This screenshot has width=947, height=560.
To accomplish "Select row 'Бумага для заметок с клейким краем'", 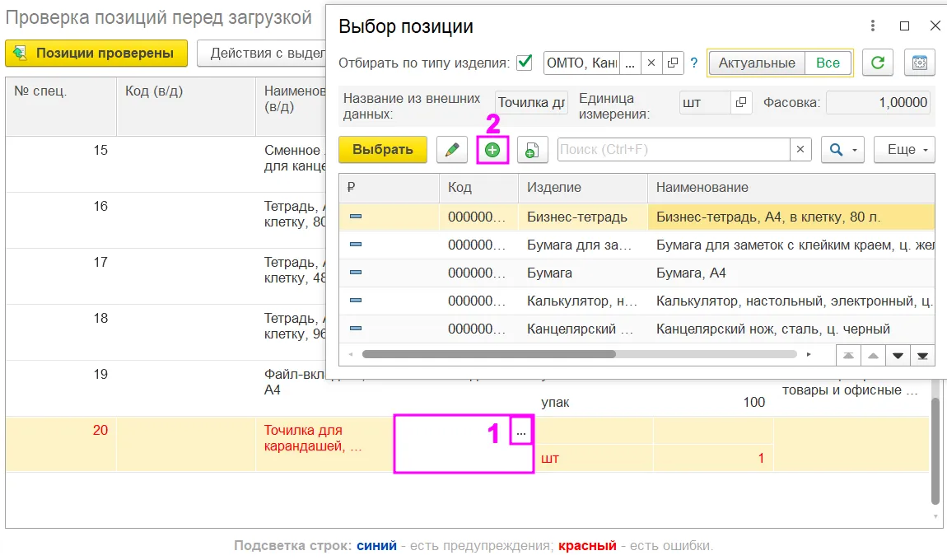I will click(x=637, y=245).
